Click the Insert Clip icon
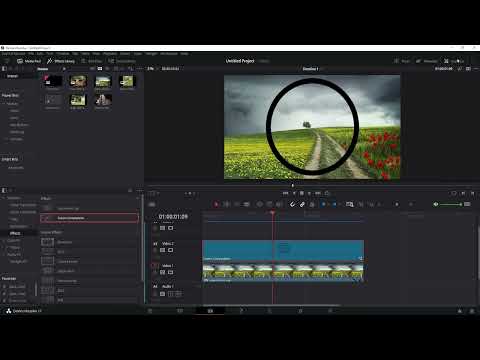This screenshot has height=360, width=480. (259, 204)
